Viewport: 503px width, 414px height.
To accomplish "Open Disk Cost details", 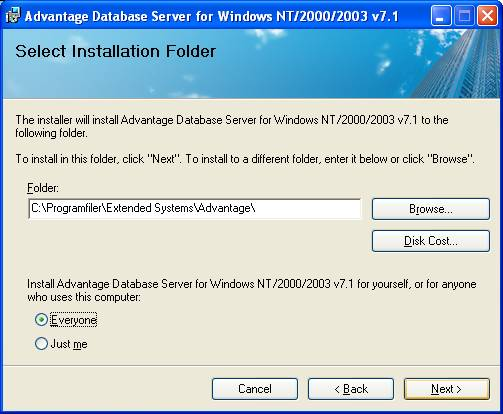I will 431,241.
